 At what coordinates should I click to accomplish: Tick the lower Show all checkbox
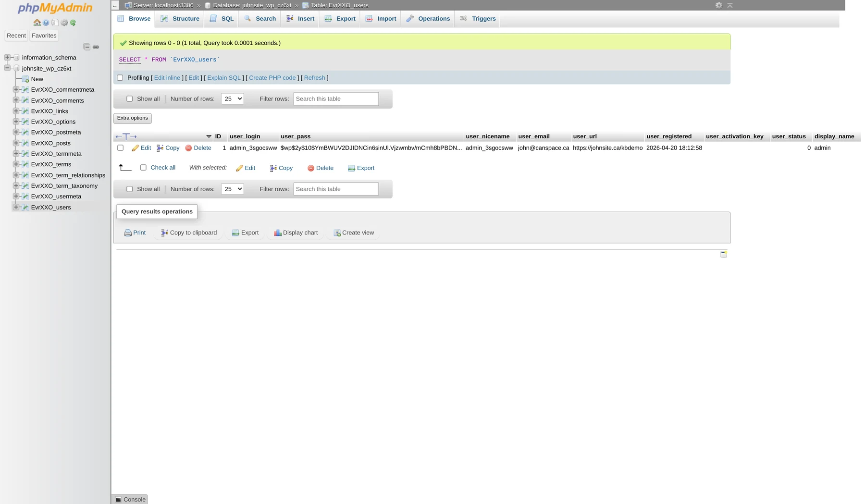pos(129,189)
